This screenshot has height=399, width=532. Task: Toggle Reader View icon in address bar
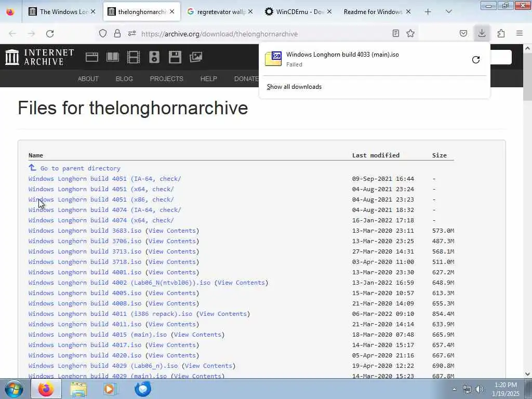pyautogui.click(x=395, y=33)
